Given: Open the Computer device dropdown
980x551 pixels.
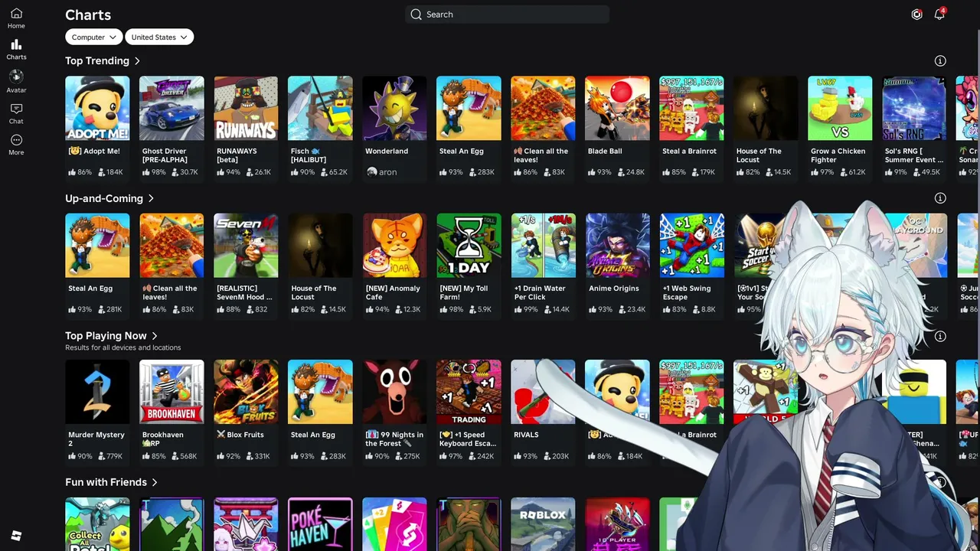Looking at the screenshot, I should (93, 37).
